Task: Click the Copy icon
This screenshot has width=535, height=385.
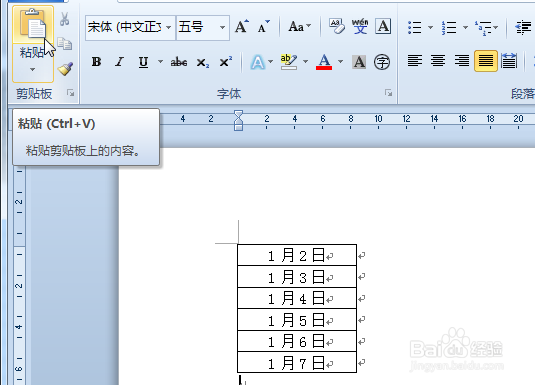Action: [64, 44]
